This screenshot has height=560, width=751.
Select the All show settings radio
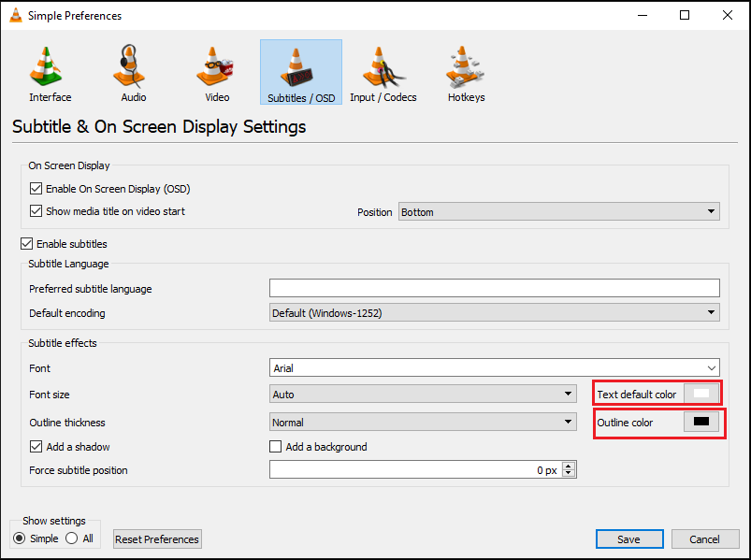pyautogui.click(x=72, y=538)
